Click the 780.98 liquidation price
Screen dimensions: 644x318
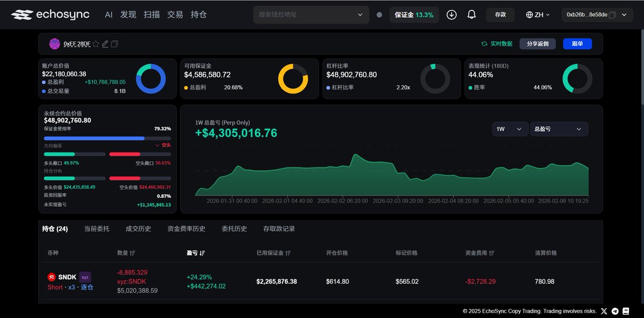(x=545, y=281)
